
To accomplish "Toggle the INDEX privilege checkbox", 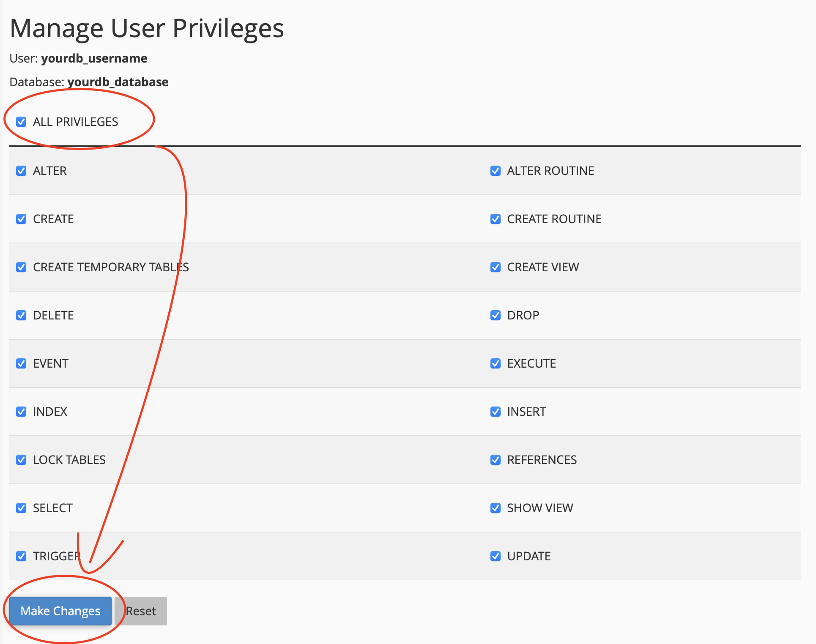I will (21, 412).
